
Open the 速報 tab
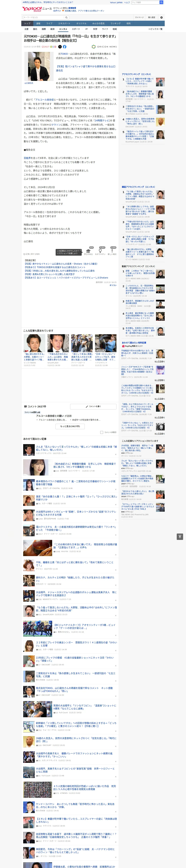point(38,24)
